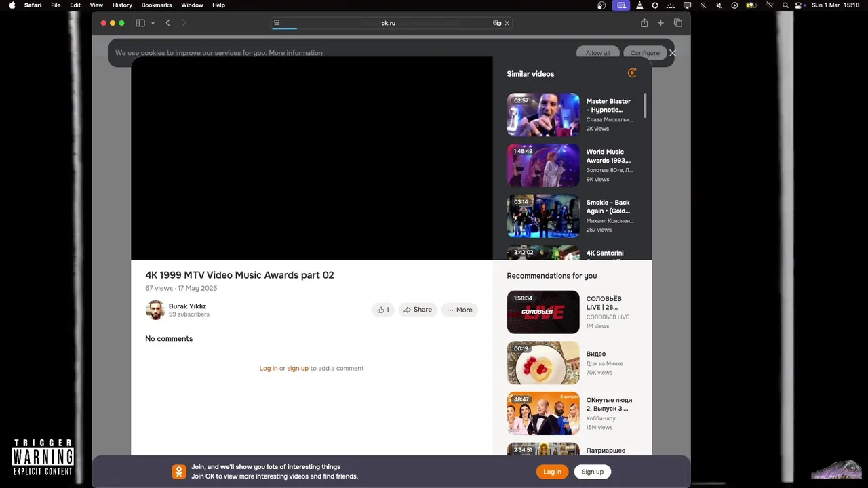Open the More information cookie link
Image resolution: width=868 pixels, height=488 pixels.
coord(296,53)
